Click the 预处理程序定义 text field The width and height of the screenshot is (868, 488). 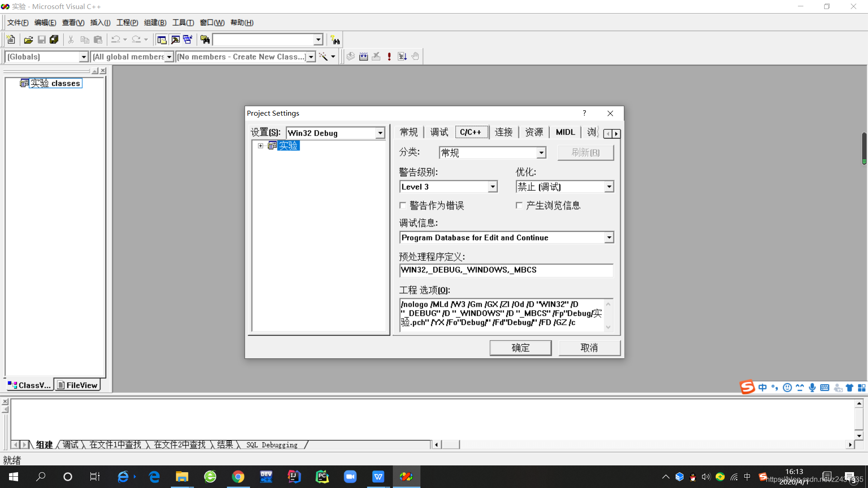tap(506, 270)
